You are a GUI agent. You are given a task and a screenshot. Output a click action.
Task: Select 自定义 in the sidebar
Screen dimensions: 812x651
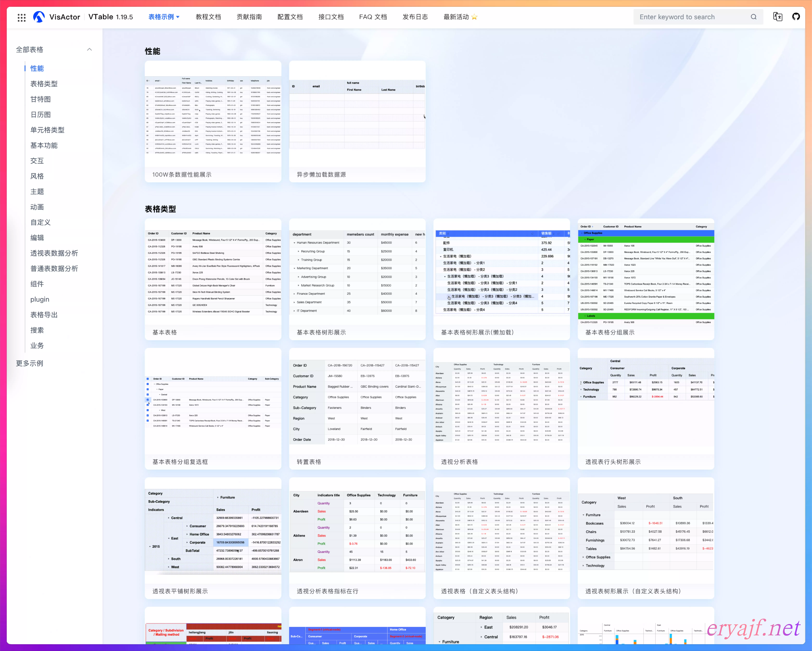[x=40, y=223]
